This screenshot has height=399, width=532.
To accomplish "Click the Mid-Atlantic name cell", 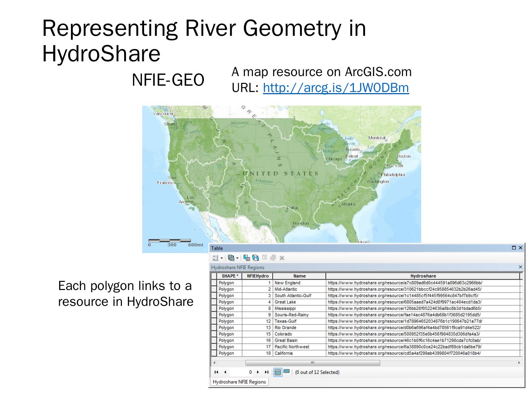I will (299, 289).
